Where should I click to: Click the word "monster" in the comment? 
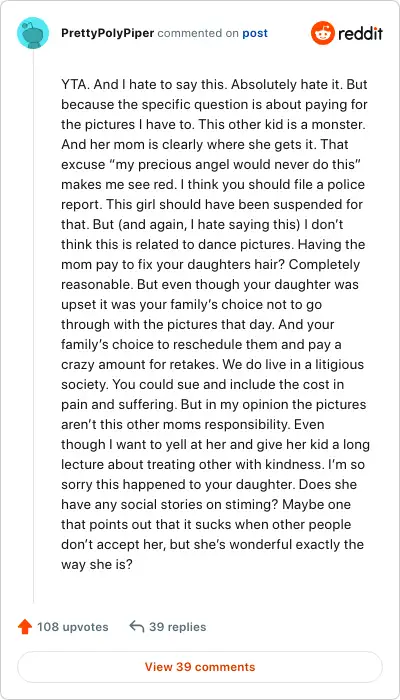point(343,125)
